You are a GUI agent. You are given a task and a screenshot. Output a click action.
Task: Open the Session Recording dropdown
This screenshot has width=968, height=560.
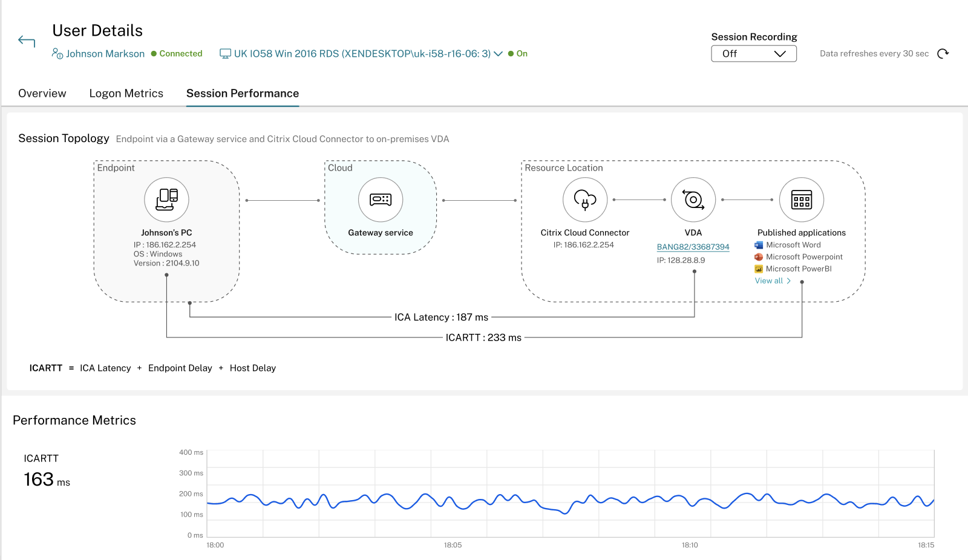[754, 54]
